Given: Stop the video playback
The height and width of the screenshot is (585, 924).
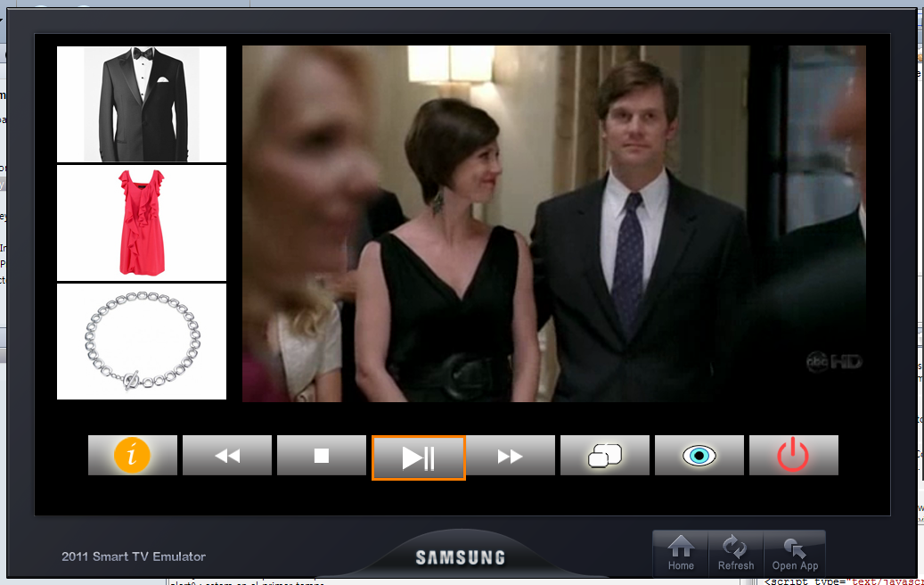Looking at the screenshot, I should (x=321, y=456).
